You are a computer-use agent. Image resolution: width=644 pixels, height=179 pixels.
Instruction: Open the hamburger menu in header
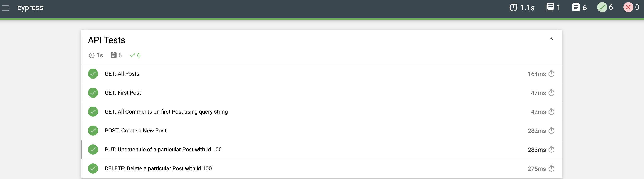point(5,8)
